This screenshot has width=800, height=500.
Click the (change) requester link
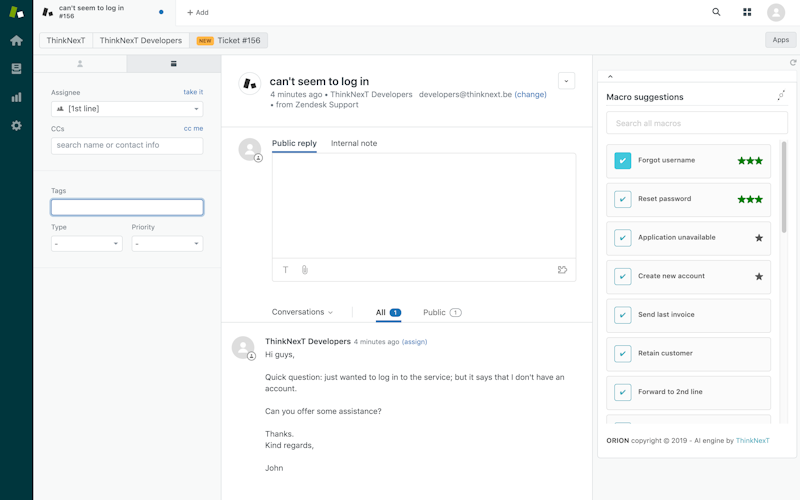pyautogui.click(x=530, y=94)
